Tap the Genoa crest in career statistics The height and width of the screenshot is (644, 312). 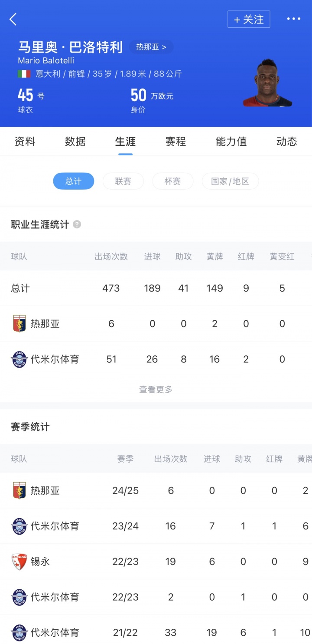19,324
